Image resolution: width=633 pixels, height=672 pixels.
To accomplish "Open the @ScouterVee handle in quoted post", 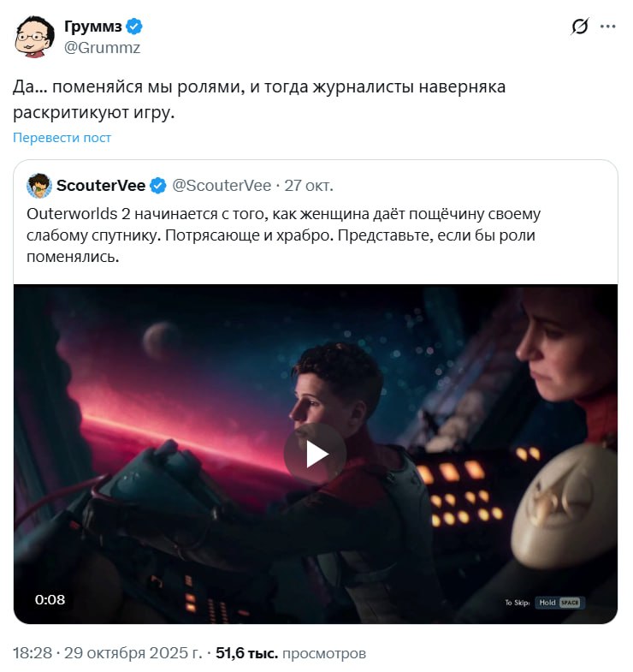I will click(x=222, y=186).
